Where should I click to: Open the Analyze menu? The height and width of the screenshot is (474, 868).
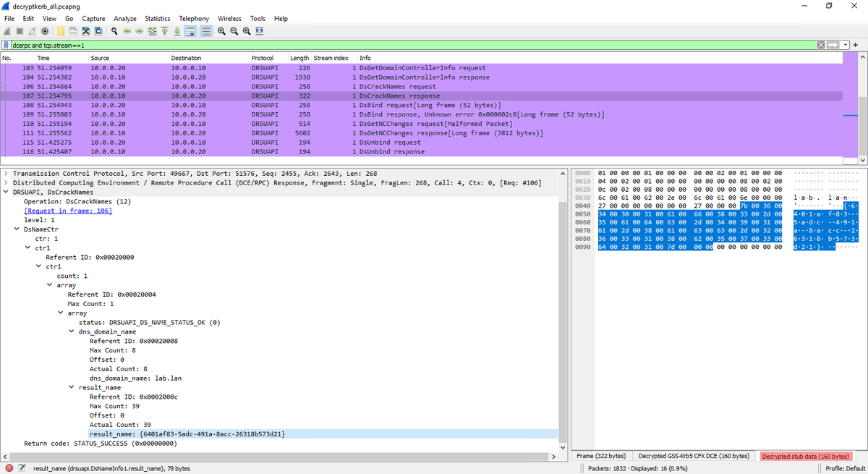coord(124,18)
